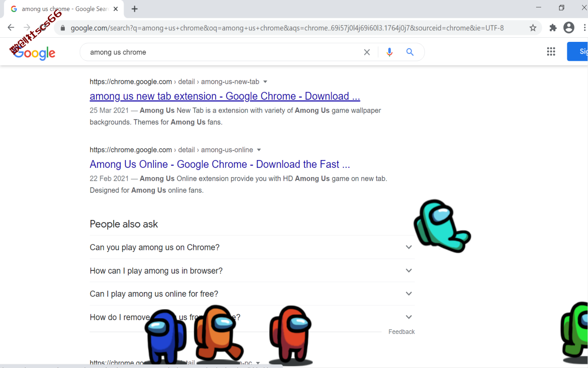Click the '22 Feb 2021' result snippet
The width and height of the screenshot is (588, 368).
point(238,184)
